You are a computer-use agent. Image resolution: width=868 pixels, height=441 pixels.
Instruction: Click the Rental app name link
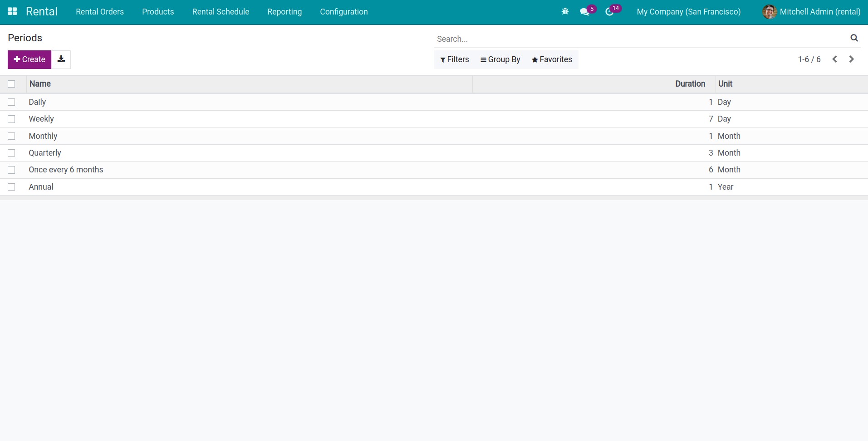click(42, 11)
